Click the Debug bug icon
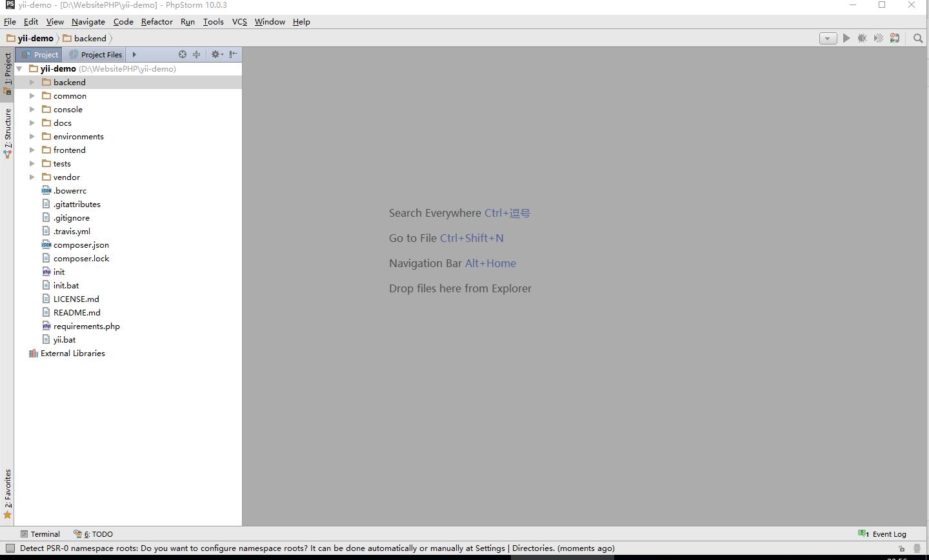 pos(863,38)
